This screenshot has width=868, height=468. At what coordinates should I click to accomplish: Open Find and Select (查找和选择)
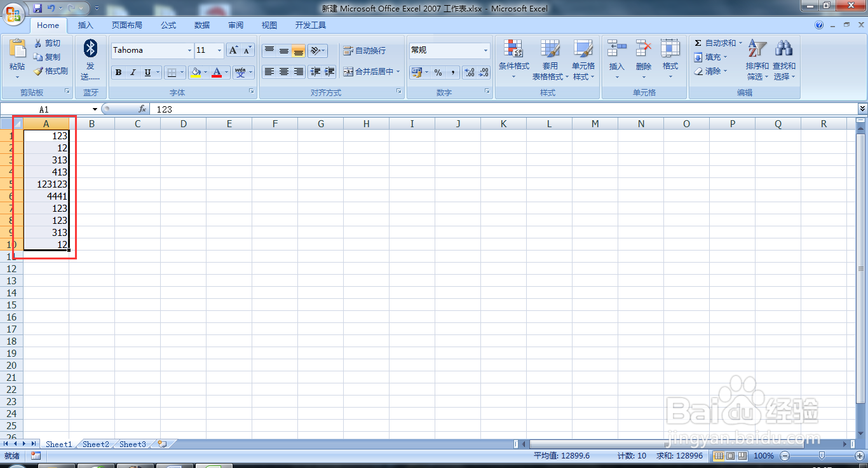coord(783,60)
